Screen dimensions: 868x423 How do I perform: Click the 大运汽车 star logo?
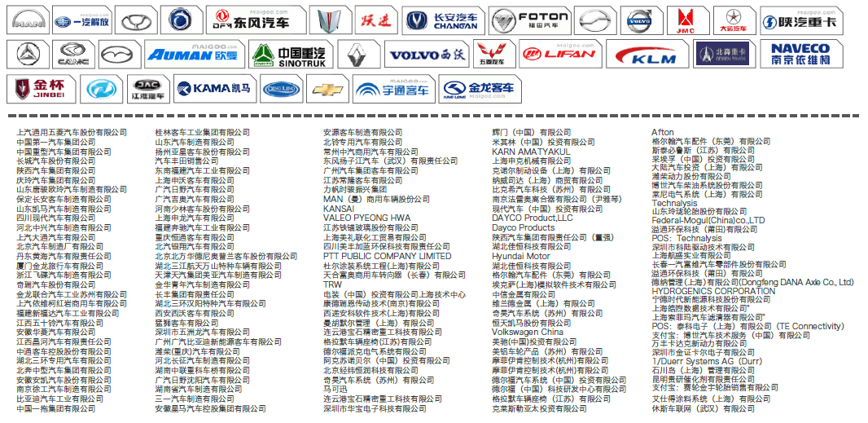pos(734,21)
